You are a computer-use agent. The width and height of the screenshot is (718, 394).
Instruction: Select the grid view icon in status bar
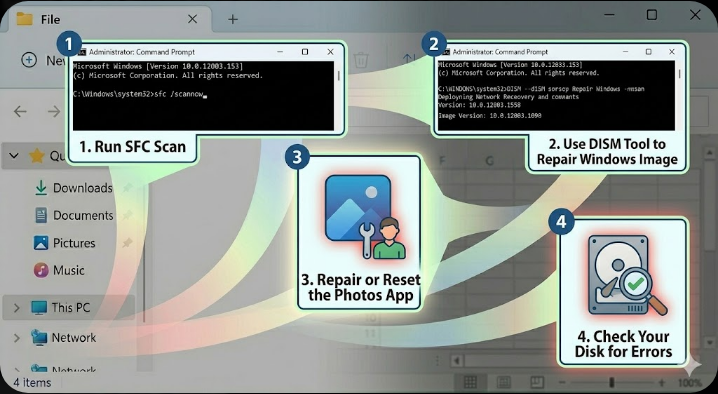(x=470, y=382)
